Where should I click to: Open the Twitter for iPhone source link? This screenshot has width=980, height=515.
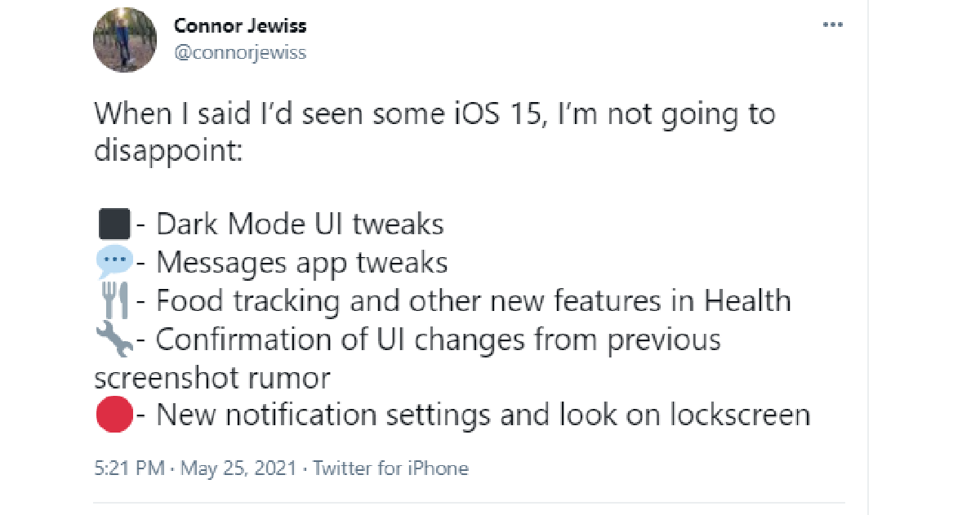[390, 468]
